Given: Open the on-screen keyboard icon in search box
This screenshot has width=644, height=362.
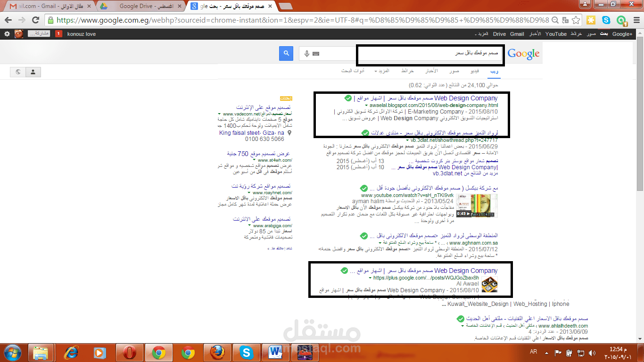Looking at the screenshot, I should click(x=316, y=54).
